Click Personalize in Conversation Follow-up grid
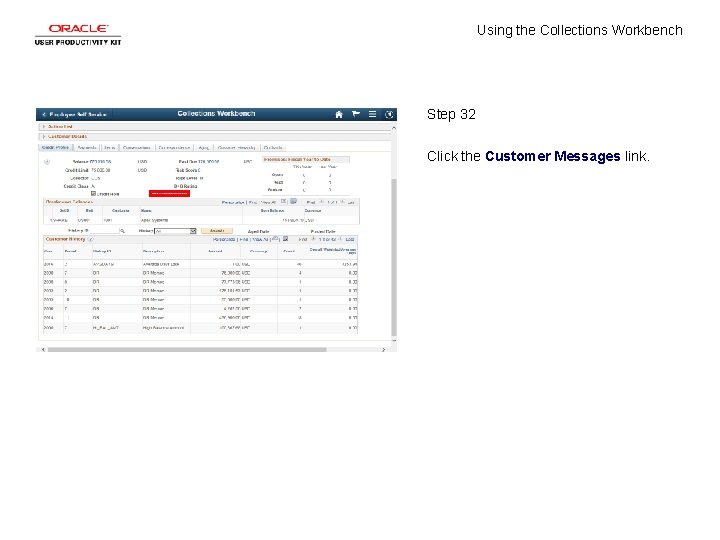The height and width of the screenshot is (540, 720). [233, 202]
